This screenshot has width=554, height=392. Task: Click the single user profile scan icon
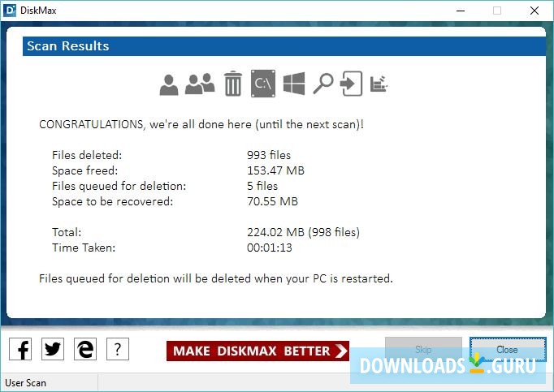169,84
